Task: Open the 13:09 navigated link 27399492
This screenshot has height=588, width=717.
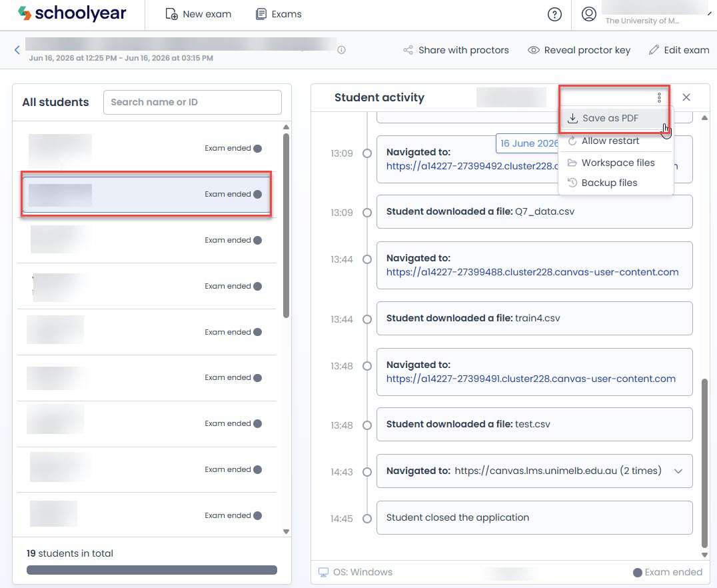Action: click(x=472, y=166)
